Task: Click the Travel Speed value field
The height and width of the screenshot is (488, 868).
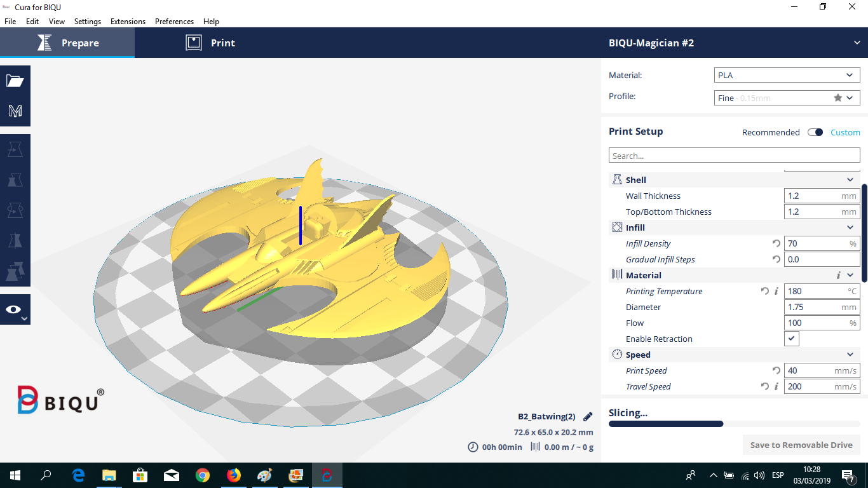Action: click(822, 386)
